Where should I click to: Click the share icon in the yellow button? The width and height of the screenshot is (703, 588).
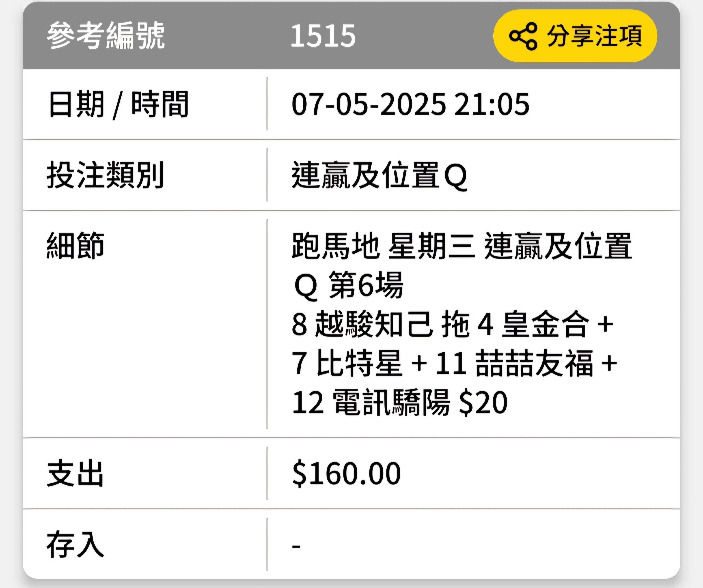point(523,36)
